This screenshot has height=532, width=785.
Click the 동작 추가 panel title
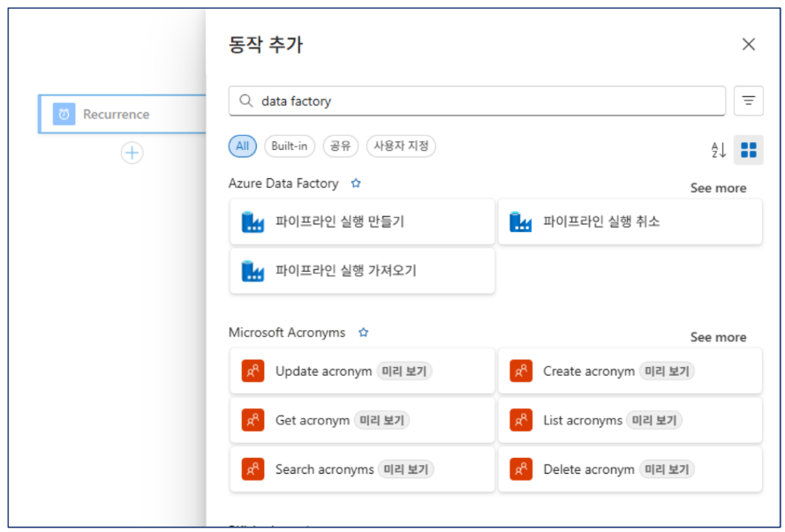click(266, 44)
